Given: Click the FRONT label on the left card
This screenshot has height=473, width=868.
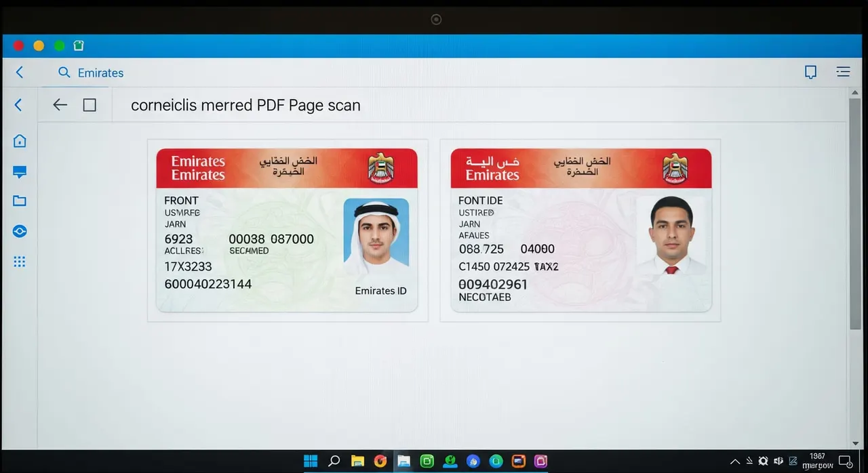Looking at the screenshot, I should pos(181,201).
